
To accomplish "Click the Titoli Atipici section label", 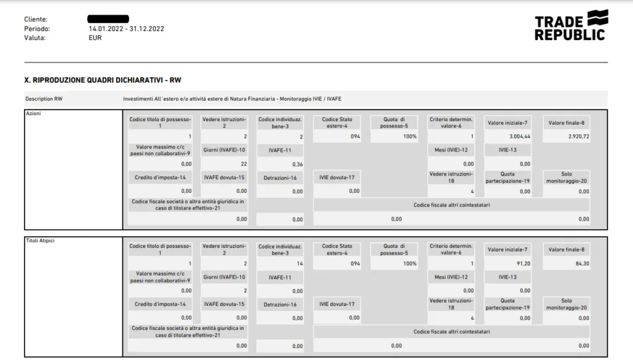I will pos(41,241).
